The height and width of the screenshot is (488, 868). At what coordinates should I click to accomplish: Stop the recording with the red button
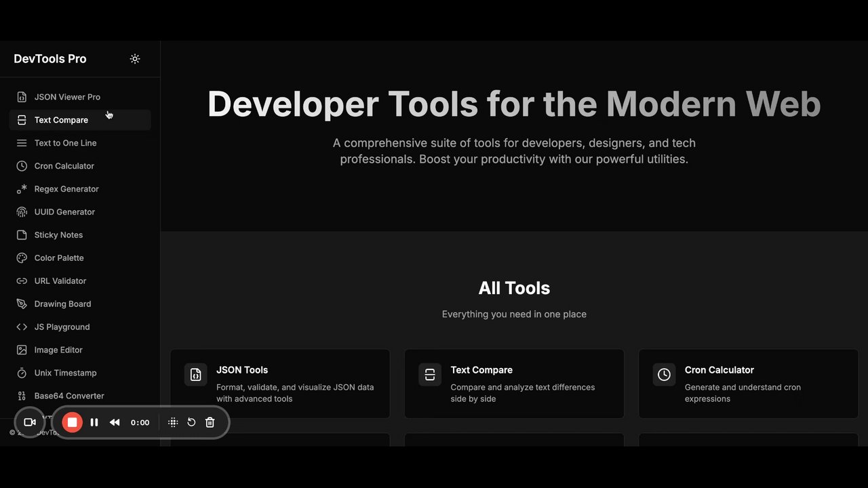pyautogui.click(x=72, y=422)
